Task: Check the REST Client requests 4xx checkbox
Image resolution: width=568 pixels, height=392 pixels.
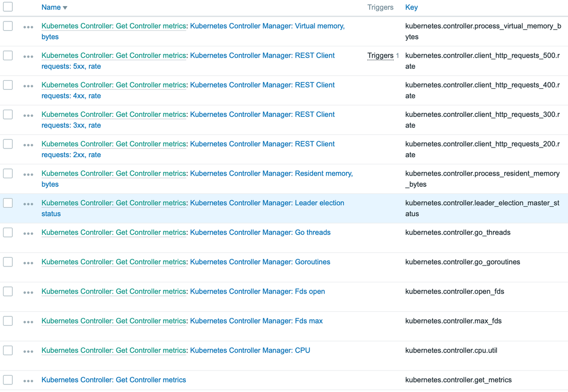Action: tap(8, 85)
